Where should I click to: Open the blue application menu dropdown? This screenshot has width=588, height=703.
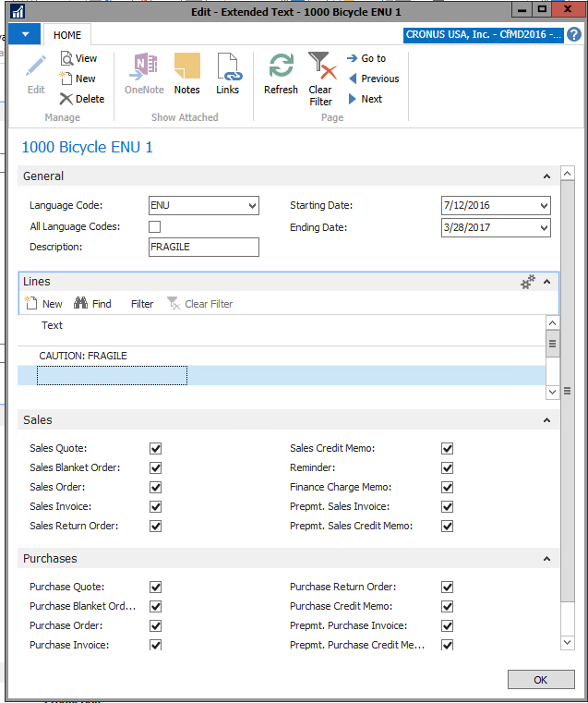point(25,35)
